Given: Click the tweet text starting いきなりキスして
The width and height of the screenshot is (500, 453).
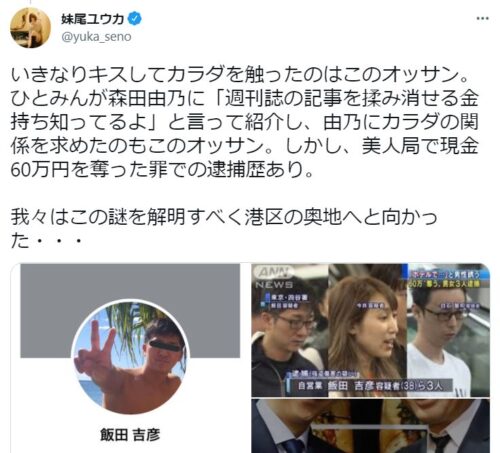Looking at the screenshot, I should click(245, 122).
